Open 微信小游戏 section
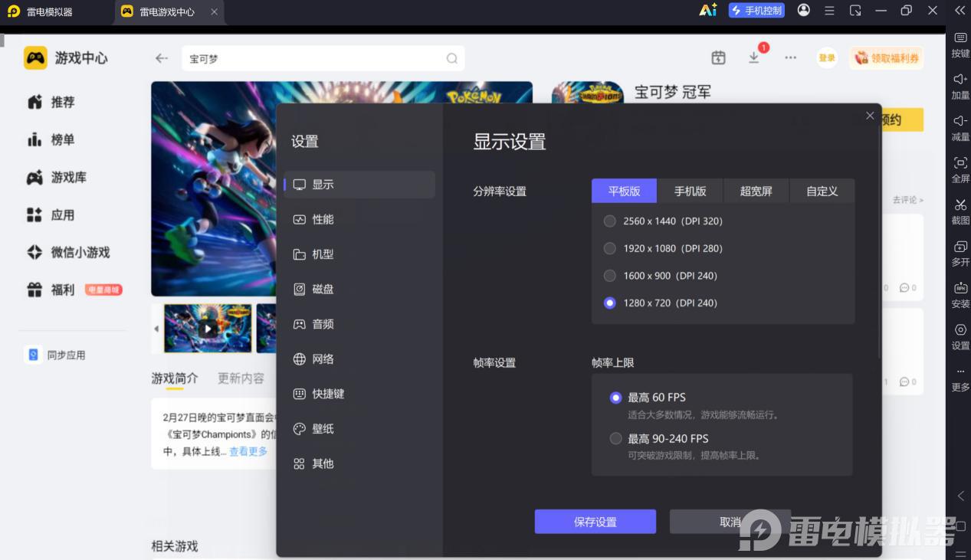971x560 pixels. [x=68, y=252]
